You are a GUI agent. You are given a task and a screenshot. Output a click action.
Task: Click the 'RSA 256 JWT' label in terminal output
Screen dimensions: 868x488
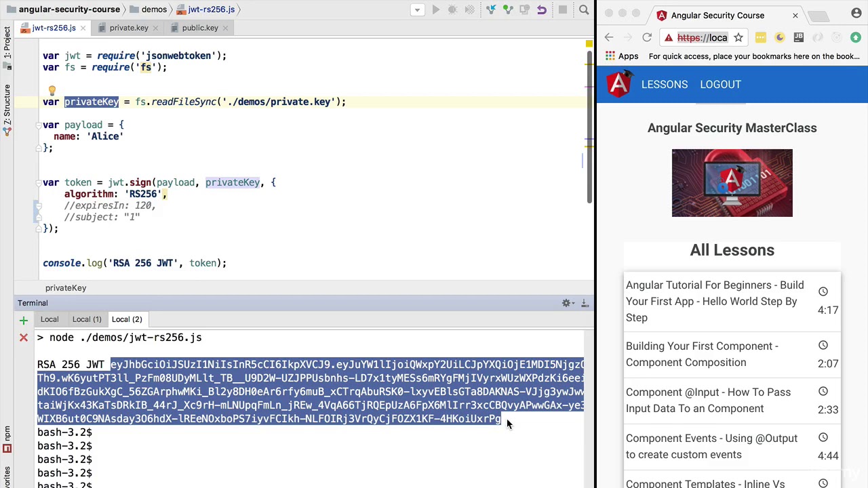point(71,365)
